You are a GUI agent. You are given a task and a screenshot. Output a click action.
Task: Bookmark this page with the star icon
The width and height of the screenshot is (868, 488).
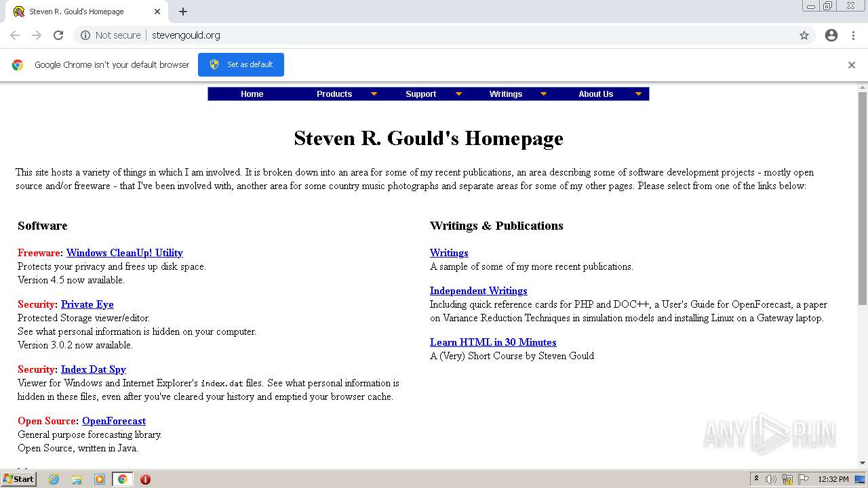(804, 35)
